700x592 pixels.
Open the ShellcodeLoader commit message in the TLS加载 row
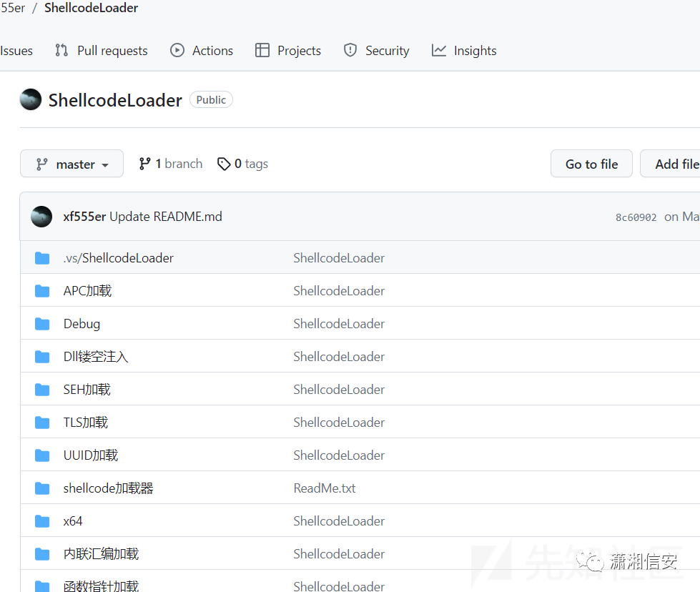click(339, 423)
